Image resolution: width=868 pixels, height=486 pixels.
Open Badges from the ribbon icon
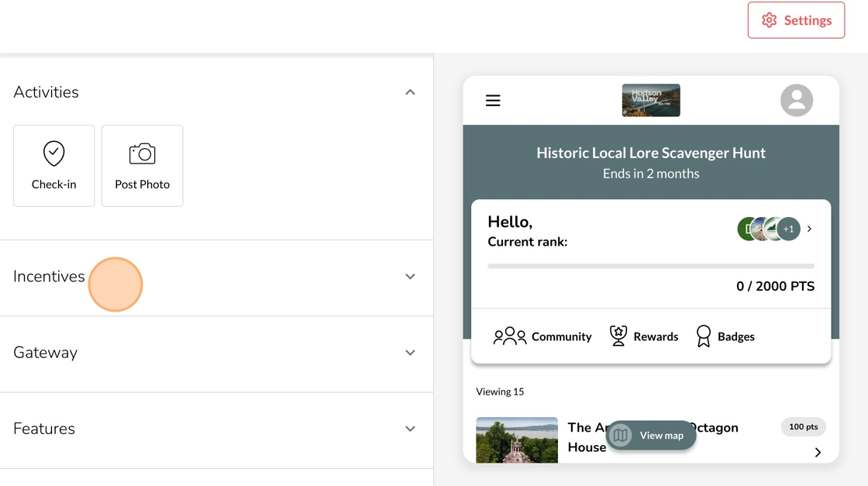coord(704,336)
